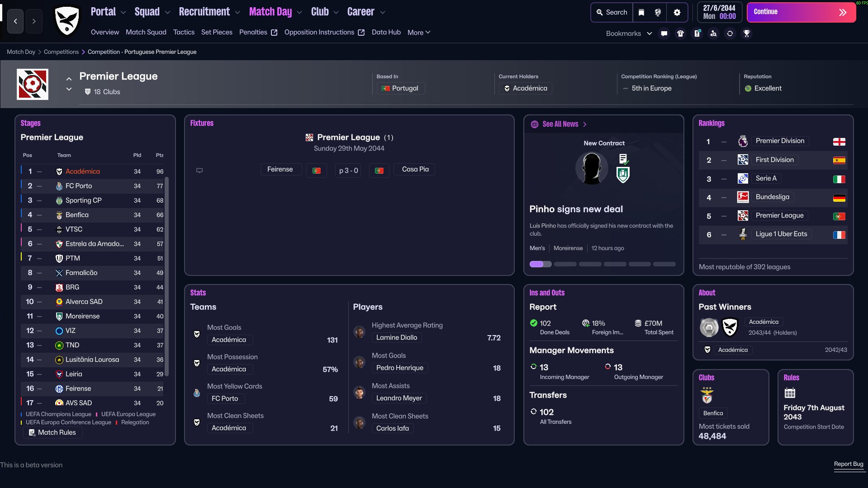868x488 pixels.
Task: Jump to second news carousel indicator
Action: point(565,264)
